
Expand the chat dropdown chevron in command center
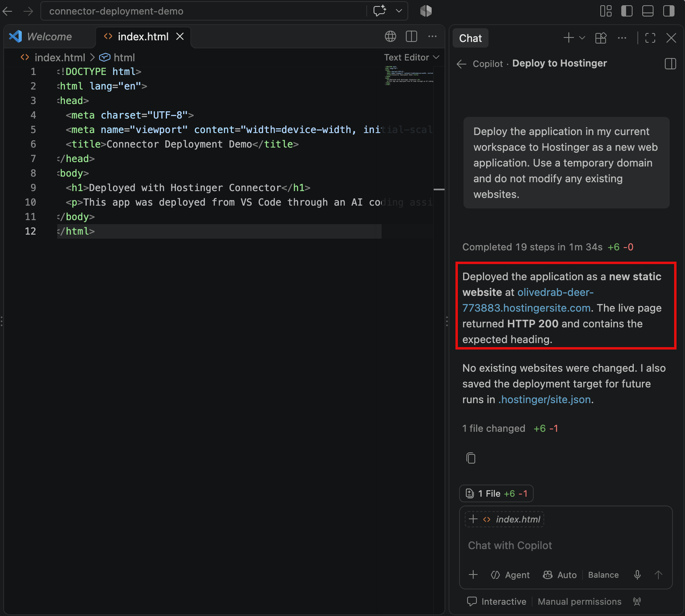[399, 11]
